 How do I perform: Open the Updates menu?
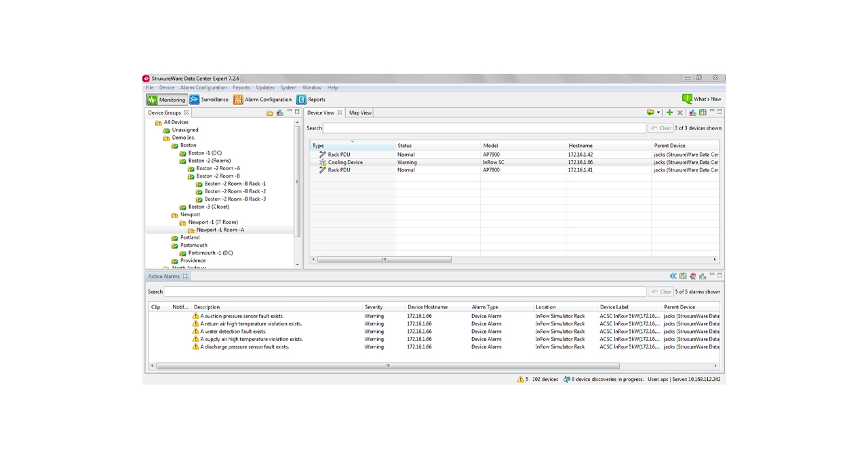pyautogui.click(x=265, y=87)
